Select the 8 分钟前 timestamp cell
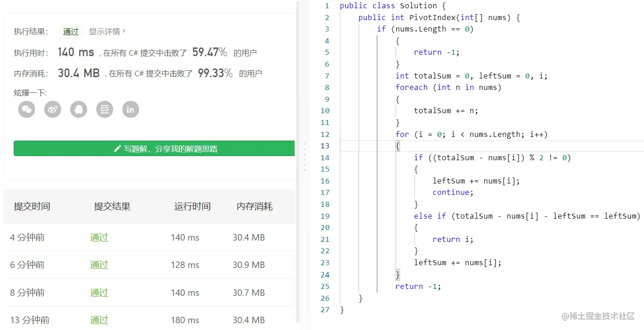 (27, 293)
